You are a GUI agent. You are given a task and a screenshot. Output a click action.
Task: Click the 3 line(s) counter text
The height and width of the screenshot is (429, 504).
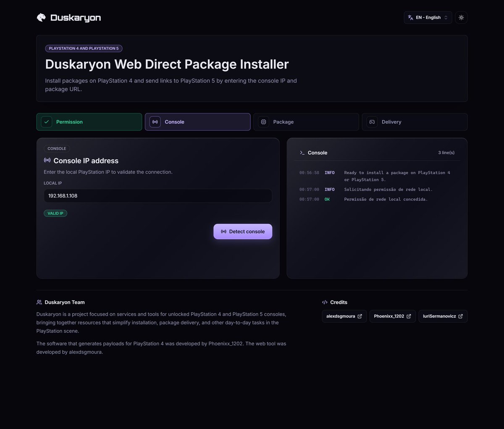pyautogui.click(x=446, y=153)
